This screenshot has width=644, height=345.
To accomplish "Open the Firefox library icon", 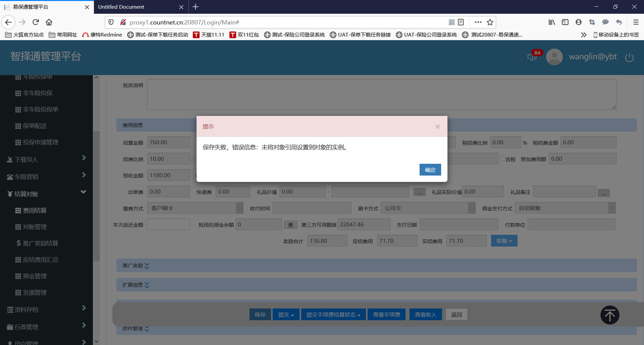I will [x=552, y=22].
